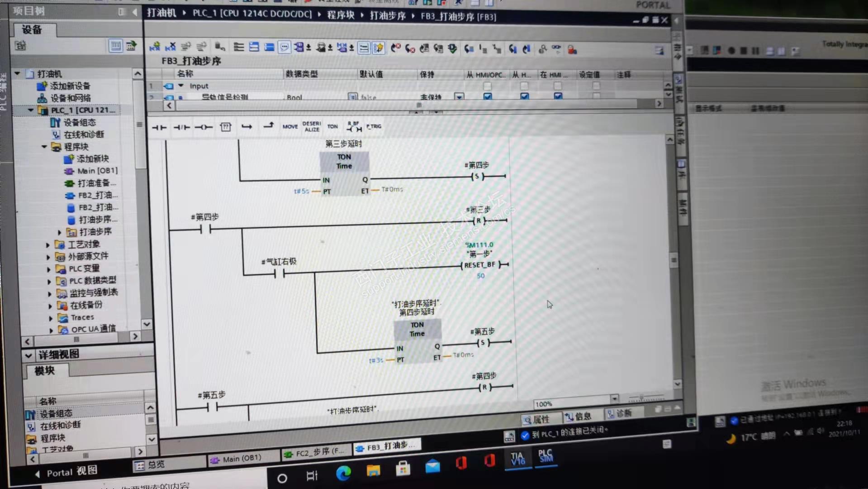Insert a normally closed contact
The width and height of the screenshot is (868, 489).
point(181,128)
